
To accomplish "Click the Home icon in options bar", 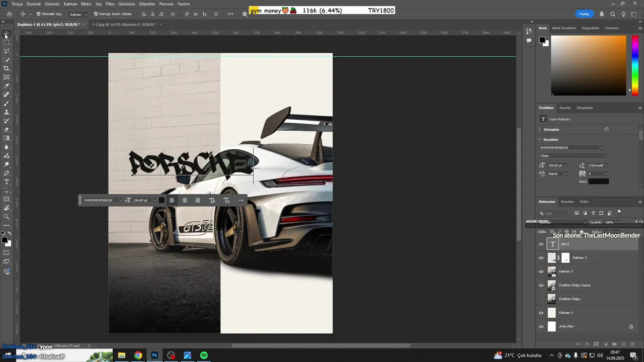I will tap(9, 14).
